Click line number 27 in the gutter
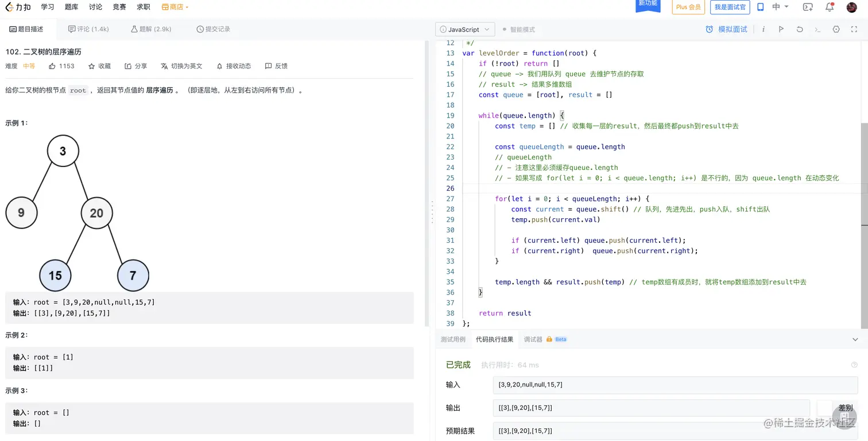 (x=450, y=199)
